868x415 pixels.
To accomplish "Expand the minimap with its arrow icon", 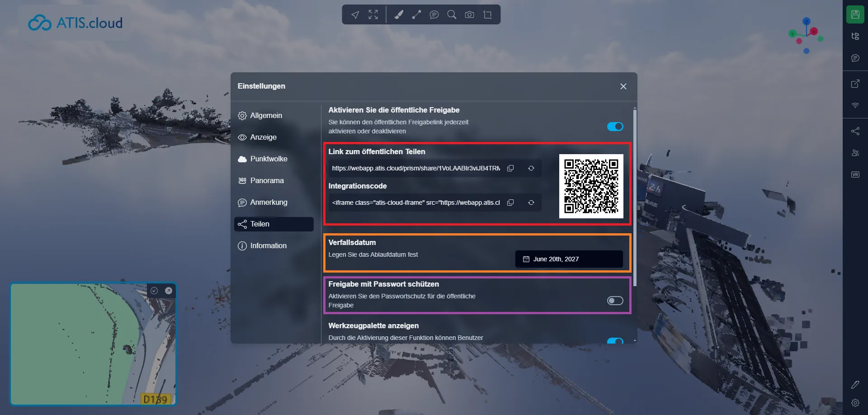I will (169, 291).
